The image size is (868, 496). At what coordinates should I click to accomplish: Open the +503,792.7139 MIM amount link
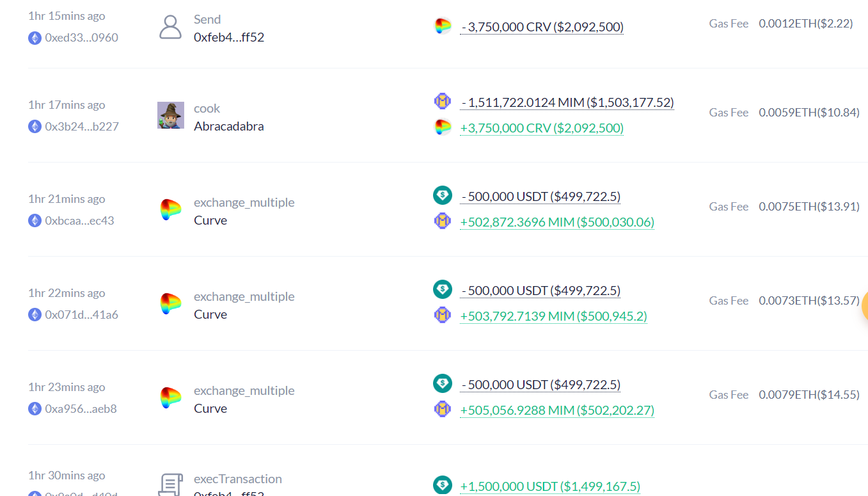pos(554,316)
